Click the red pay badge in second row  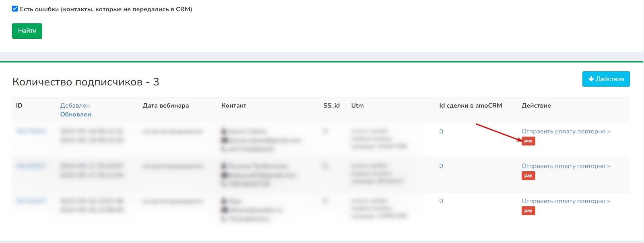point(528,176)
